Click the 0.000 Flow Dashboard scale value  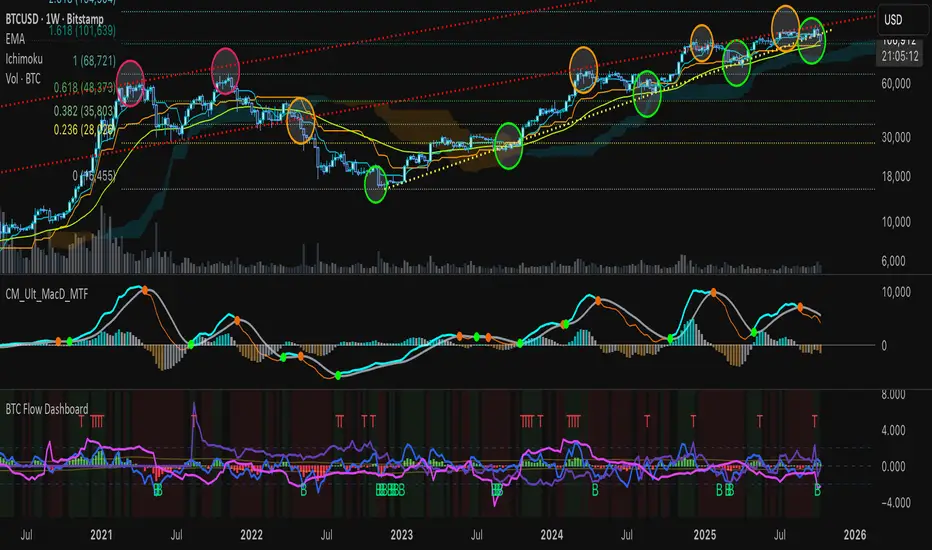(x=893, y=467)
